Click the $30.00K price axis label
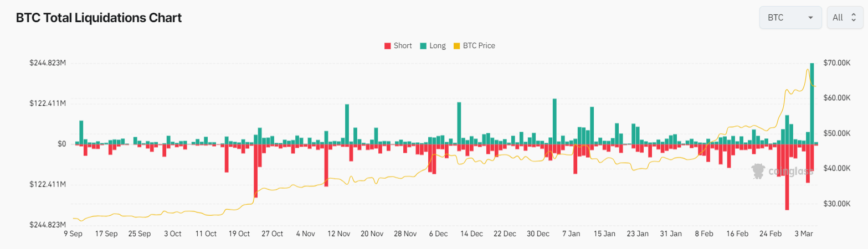The width and height of the screenshot is (868, 249). [x=836, y=204]
